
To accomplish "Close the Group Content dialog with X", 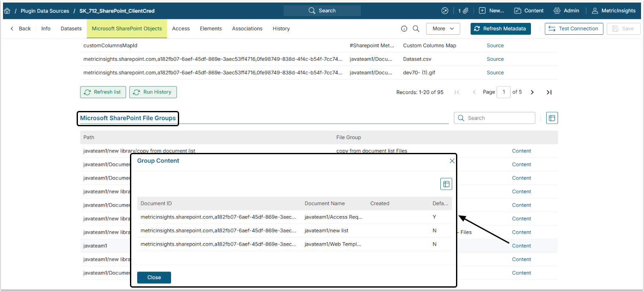I will point(452,161).
